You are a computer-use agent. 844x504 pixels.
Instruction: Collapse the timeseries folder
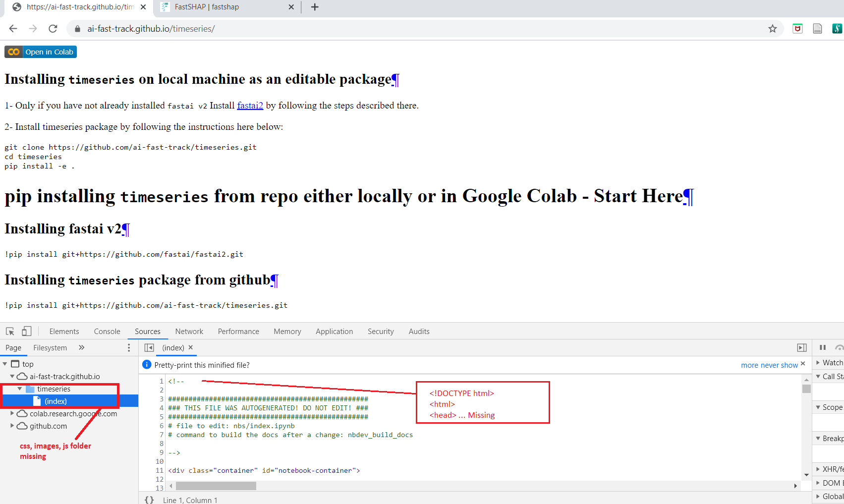pyautogui.click(x=20, y=389)
